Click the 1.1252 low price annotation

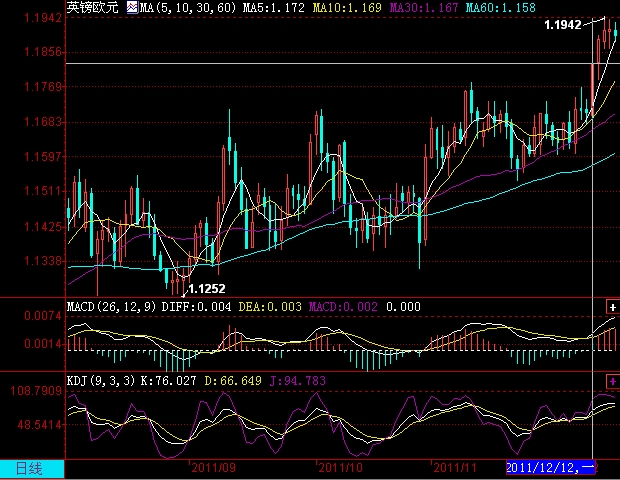tap(207, 289)
